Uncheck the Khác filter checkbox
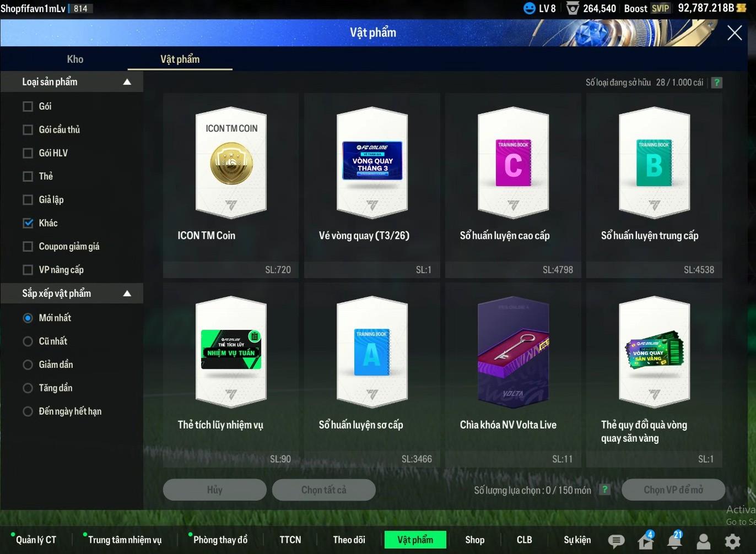 pos(28,223)
